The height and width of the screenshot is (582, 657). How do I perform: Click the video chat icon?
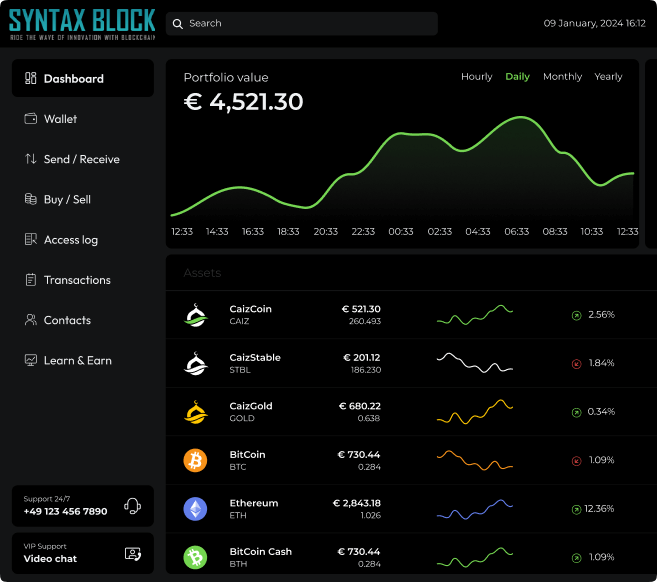(x=132, y=553)
